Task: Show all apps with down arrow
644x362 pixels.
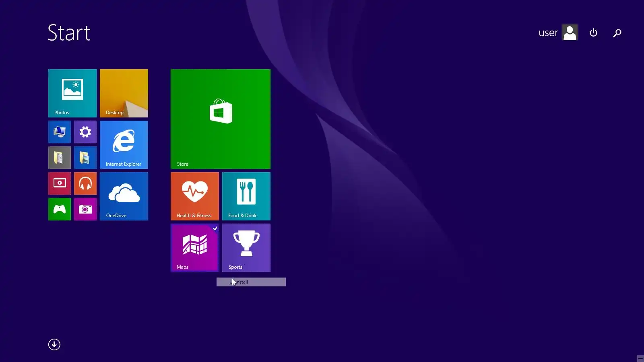Action: click(x=54, y=344)
